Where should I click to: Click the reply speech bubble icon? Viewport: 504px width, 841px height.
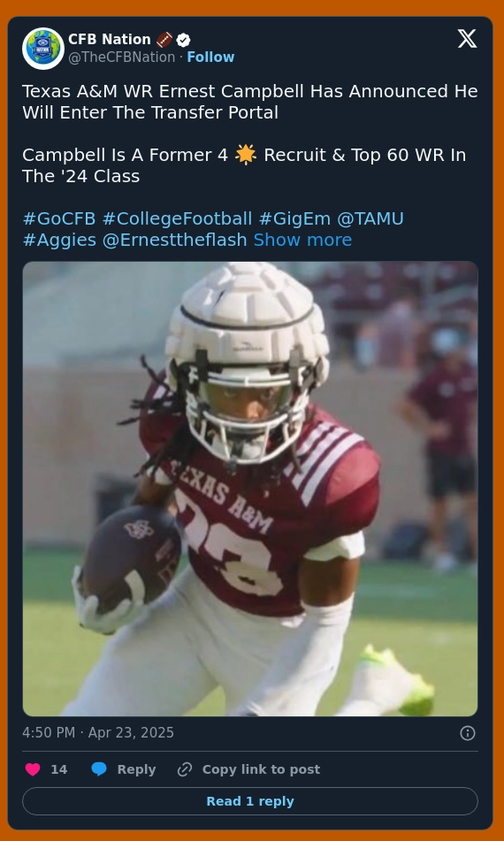tap(99, 769)
